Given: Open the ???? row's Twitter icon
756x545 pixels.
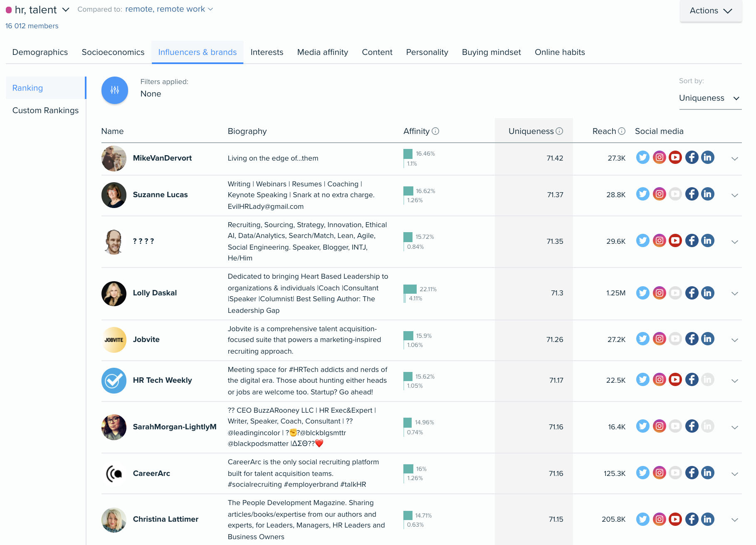Looking at the screenshot, I should click(643, 241).
